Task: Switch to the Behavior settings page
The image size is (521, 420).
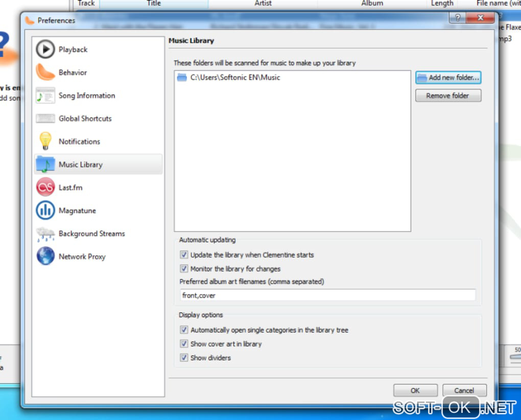Action: coord(98,72)
